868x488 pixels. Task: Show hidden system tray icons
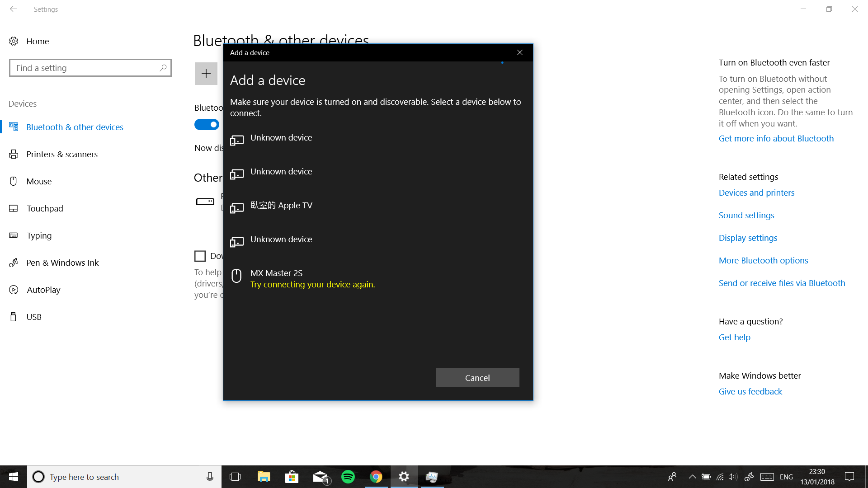coord(692,477)
